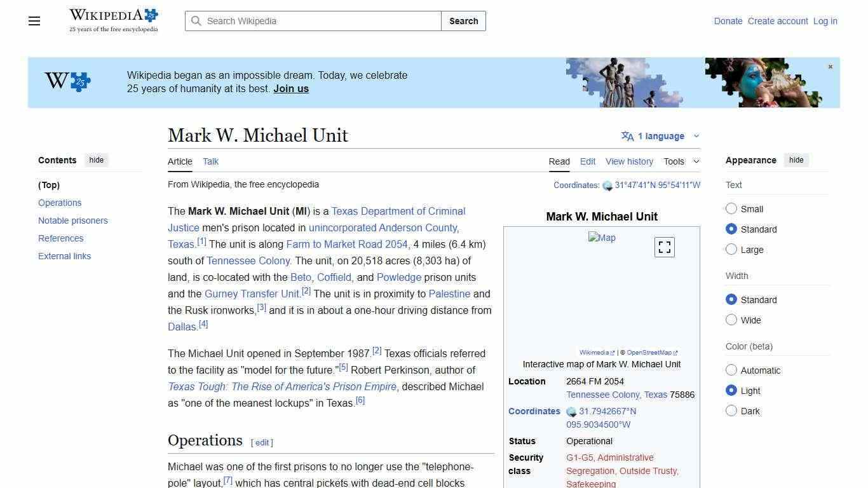The image size is (868, 488).
Task: Open the View history tab
Action: point(629,161)
